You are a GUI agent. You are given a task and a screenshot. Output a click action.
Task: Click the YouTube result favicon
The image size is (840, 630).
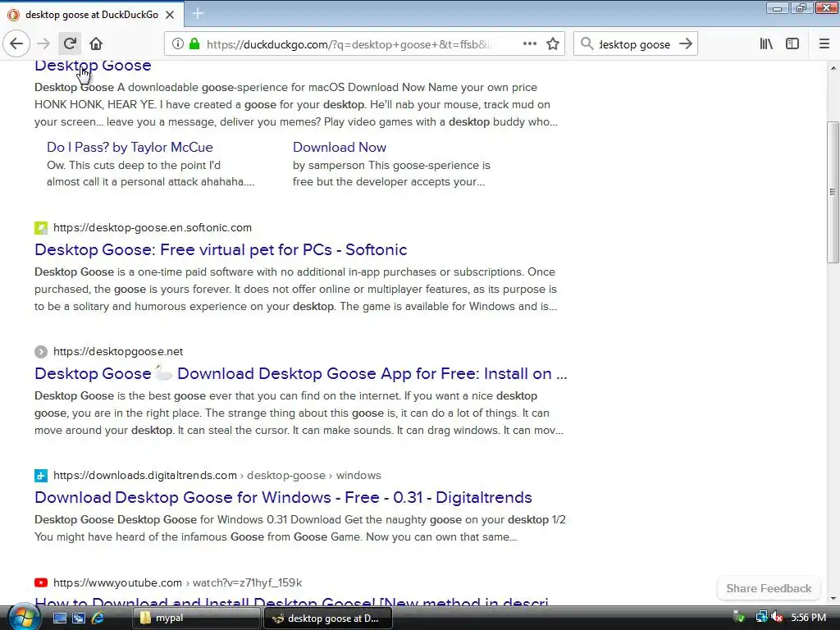(41, 582)
